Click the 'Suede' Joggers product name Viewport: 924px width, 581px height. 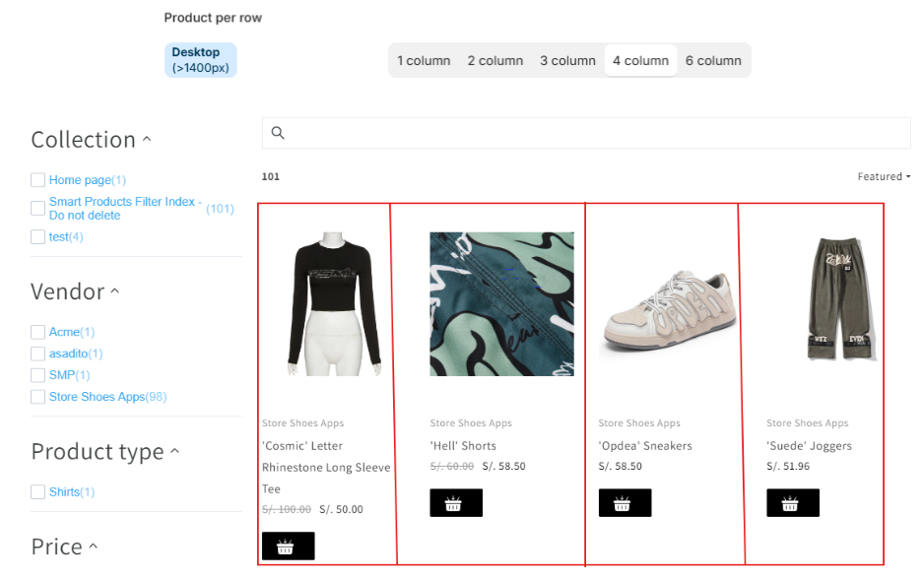click(x=809, y=446)
